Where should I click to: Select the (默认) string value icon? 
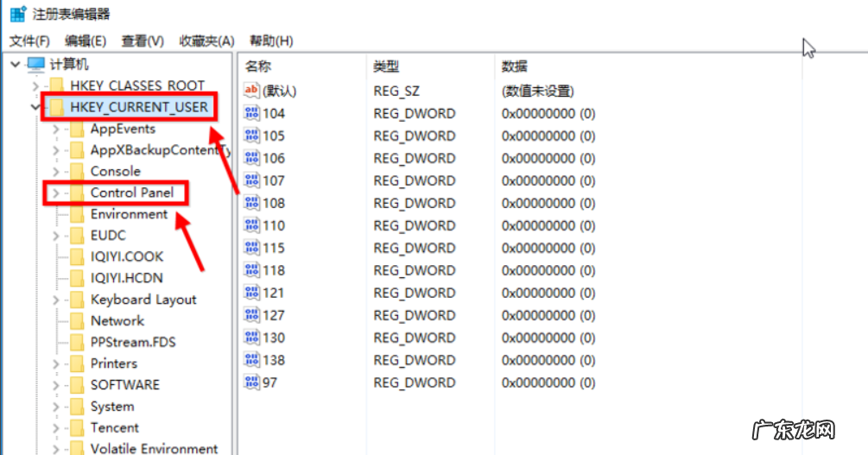point(251,91)
